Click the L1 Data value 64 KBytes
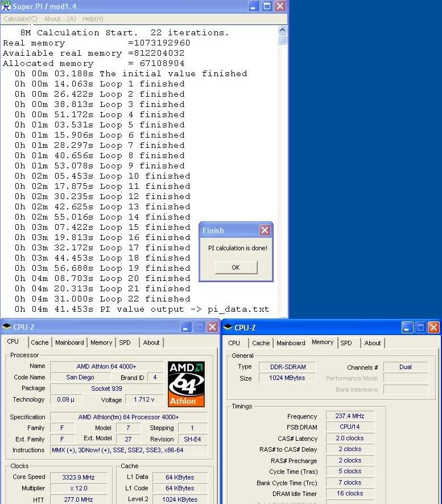Screen dimensions: 442x504 coord(180,477)
